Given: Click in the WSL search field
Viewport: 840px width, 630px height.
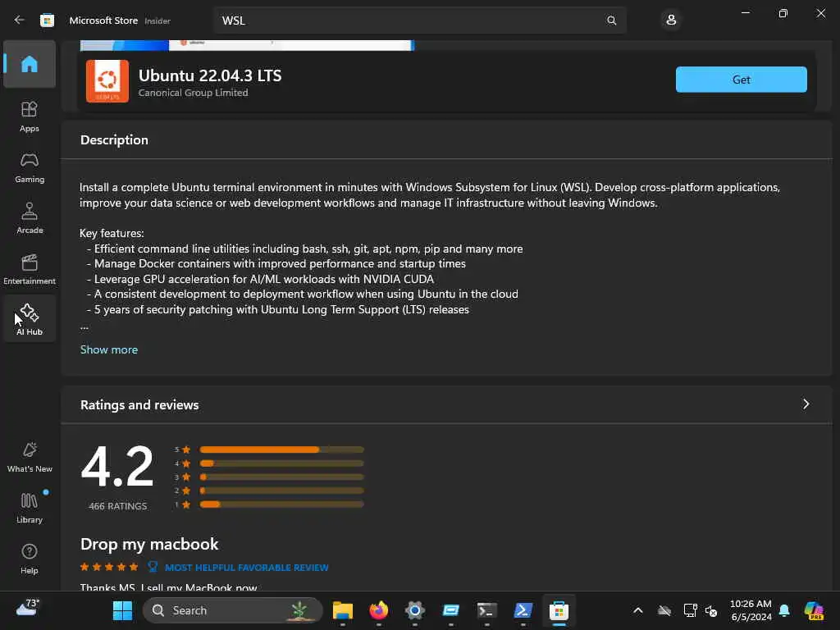Looking at the screenshot, I should pos(419,21).
